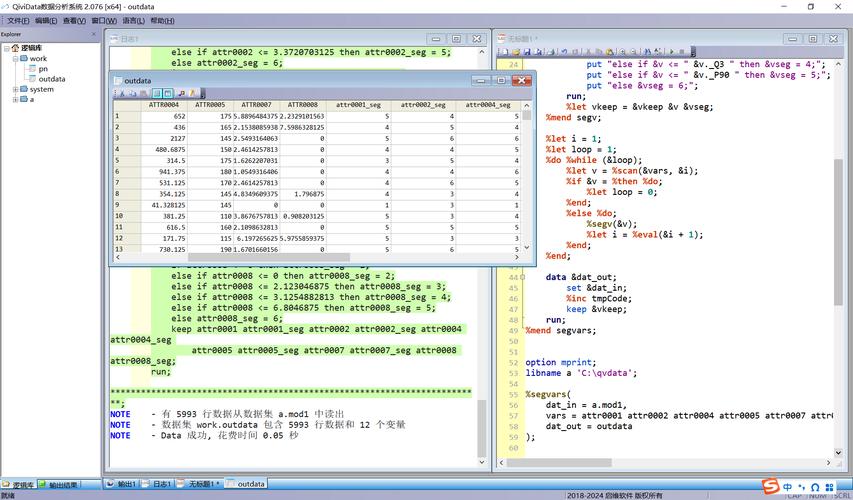This screenshot has height=500, width=853.
Task: Select the attr0001_seg column header
Action: point(358,104)
